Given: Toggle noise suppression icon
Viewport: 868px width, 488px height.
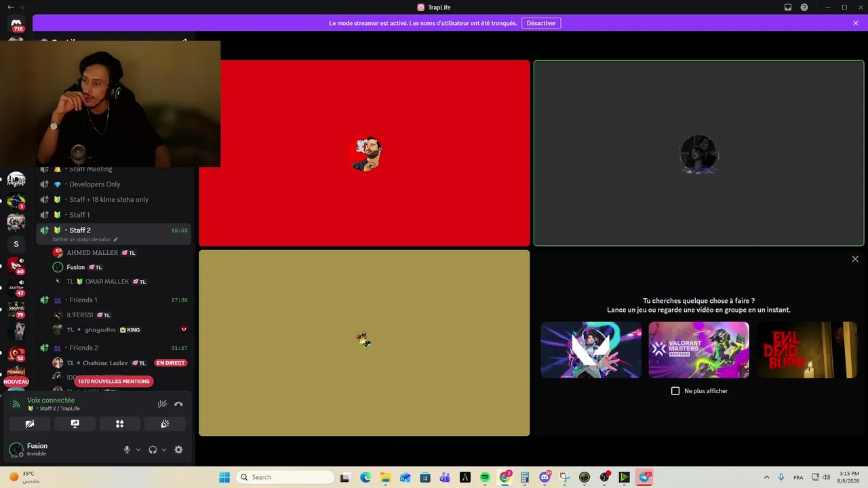Looking at the screenshot, I should (162, 404).
